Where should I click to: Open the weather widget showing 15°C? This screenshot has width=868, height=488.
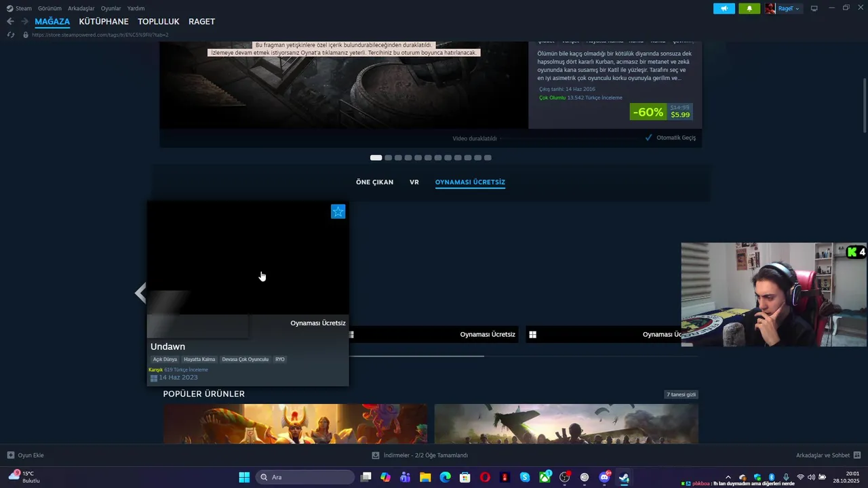[24, 477]
